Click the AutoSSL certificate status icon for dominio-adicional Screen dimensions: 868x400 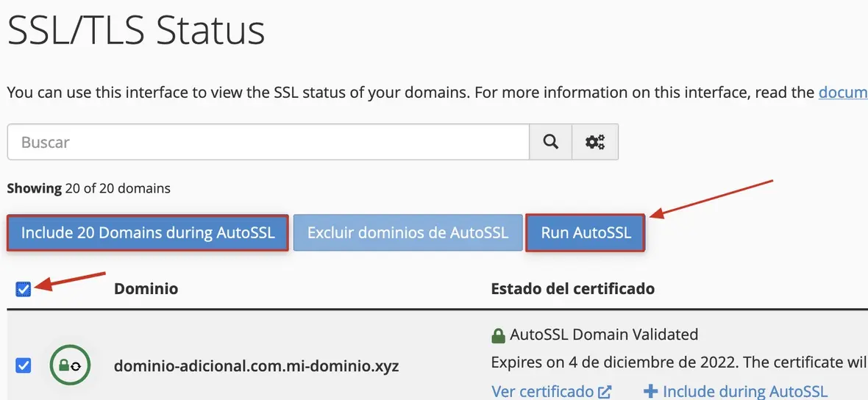(70, 365)
